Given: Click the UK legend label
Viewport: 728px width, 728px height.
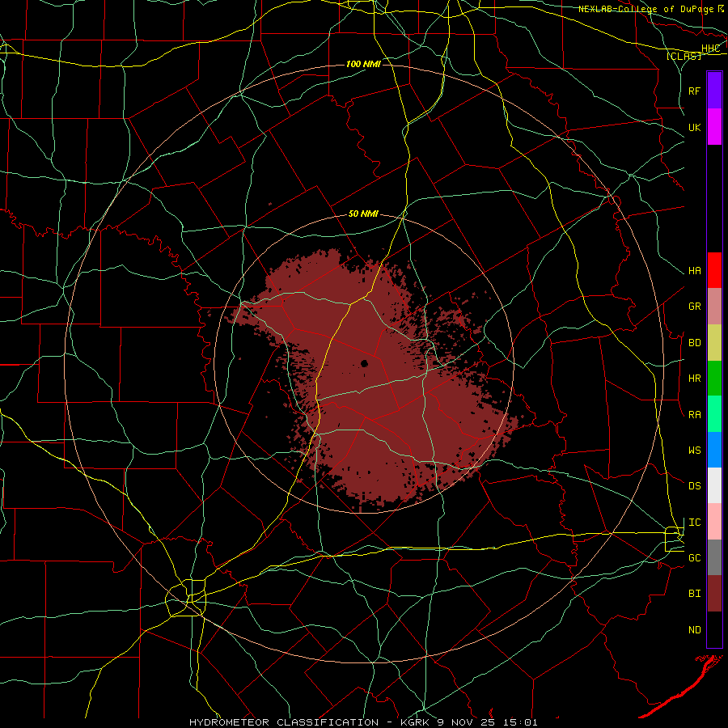Looking at the screenshot, I should pos(695,127).
